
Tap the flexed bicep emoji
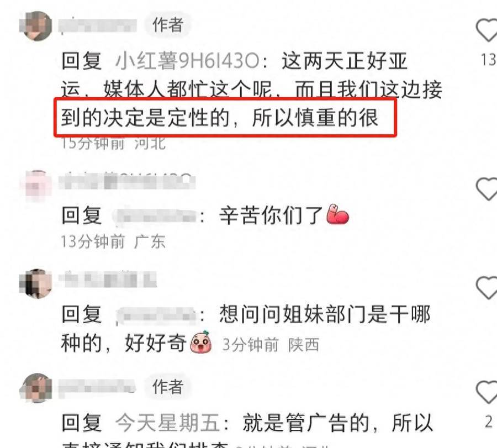[337, 215]
